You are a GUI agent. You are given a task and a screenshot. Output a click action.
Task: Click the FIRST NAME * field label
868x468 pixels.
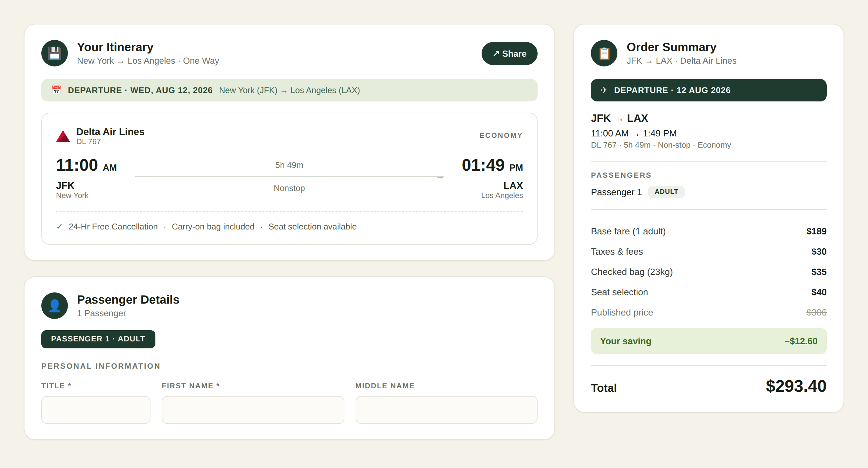[x=191, y=386]
